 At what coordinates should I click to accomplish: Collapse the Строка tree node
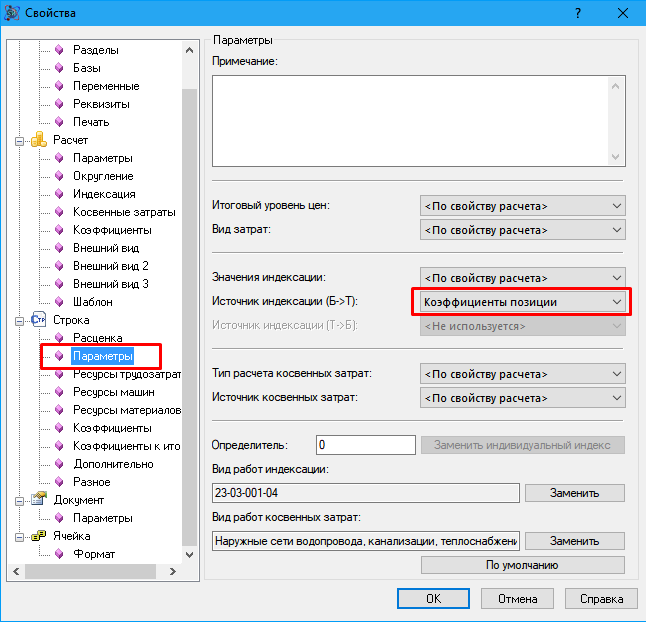click(x=19, y=321)
